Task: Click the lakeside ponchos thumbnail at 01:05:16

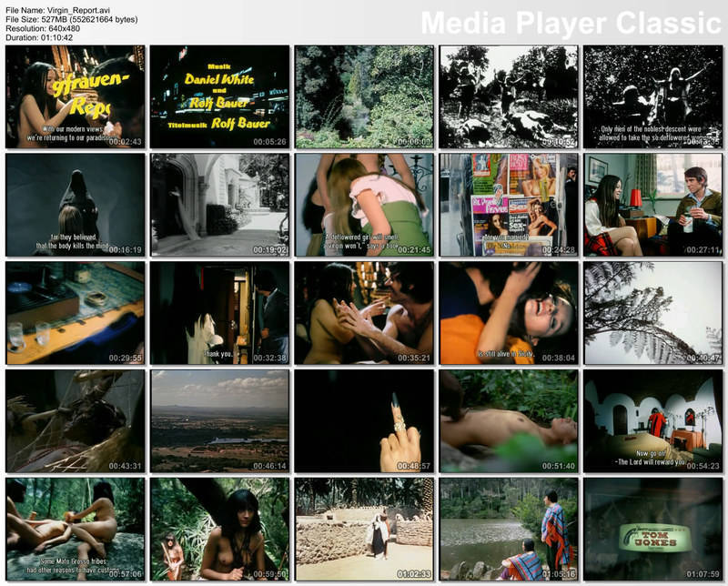Action: [509, 530]
